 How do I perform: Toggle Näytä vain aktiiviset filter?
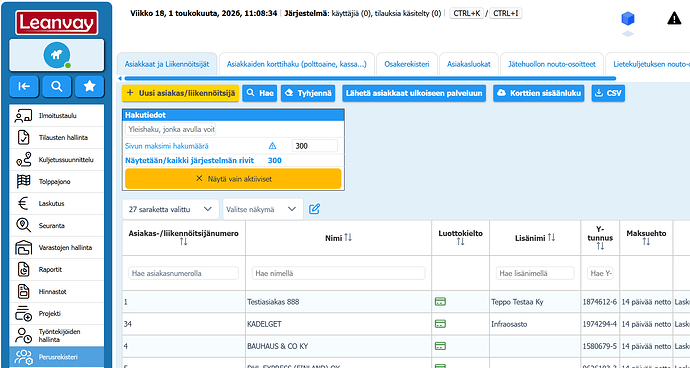point(233,179)
